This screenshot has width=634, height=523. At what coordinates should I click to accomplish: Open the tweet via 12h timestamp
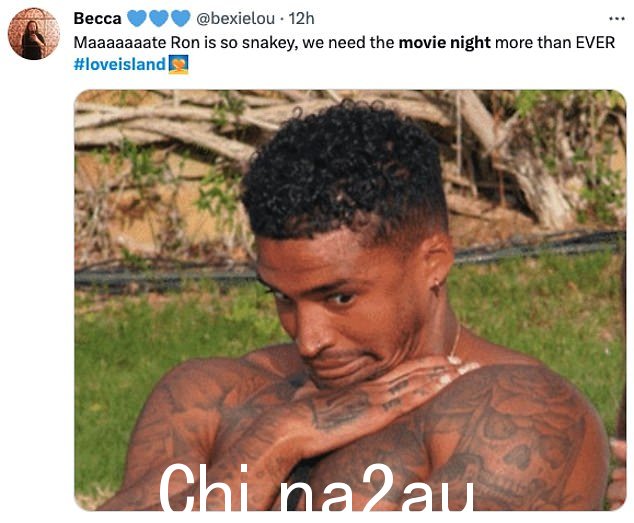301,19
